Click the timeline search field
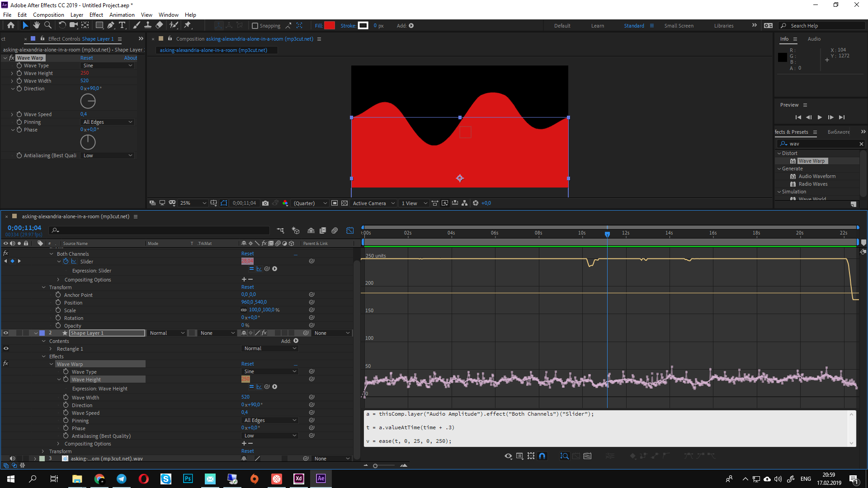The width and height of the screenshot is (868, 488). tap(159, 230)
